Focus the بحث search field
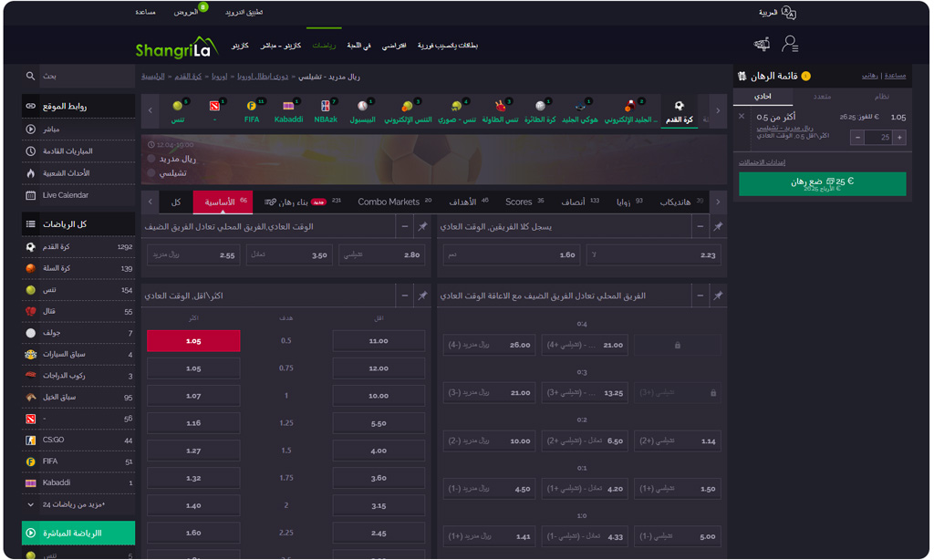This screenshot has width=934, height=560. [x=87, y=77]
